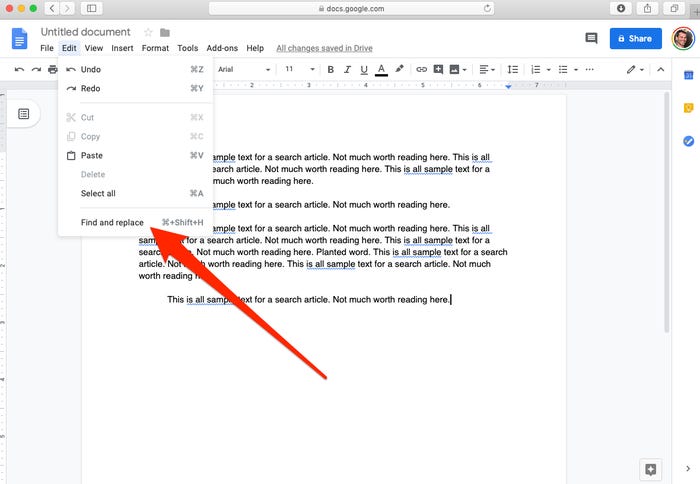Go forward in Safari
Image resolution: width=700 pixels, height=484 pixels.
point(67,8)
